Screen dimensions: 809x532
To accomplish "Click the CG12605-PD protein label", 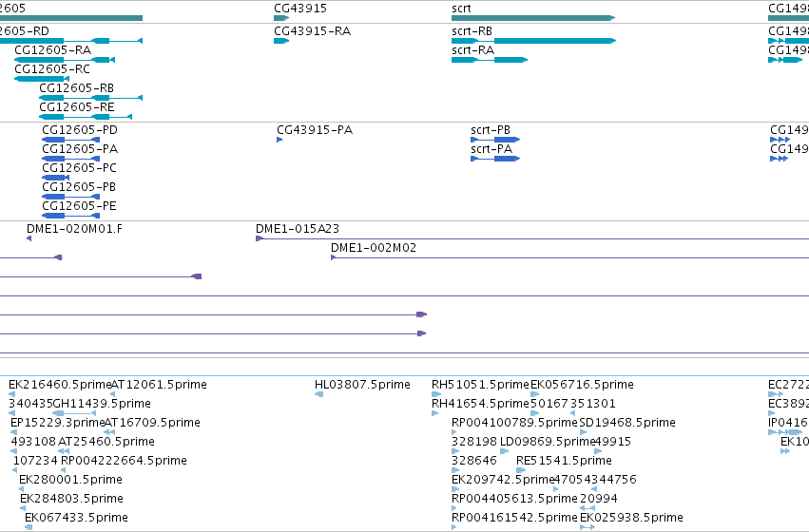I will (80, 130).
